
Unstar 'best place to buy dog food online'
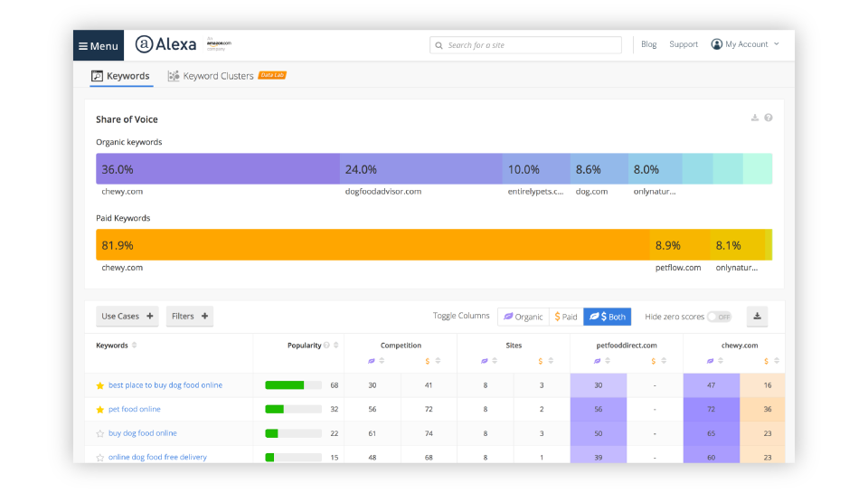(x=100, y=385)
